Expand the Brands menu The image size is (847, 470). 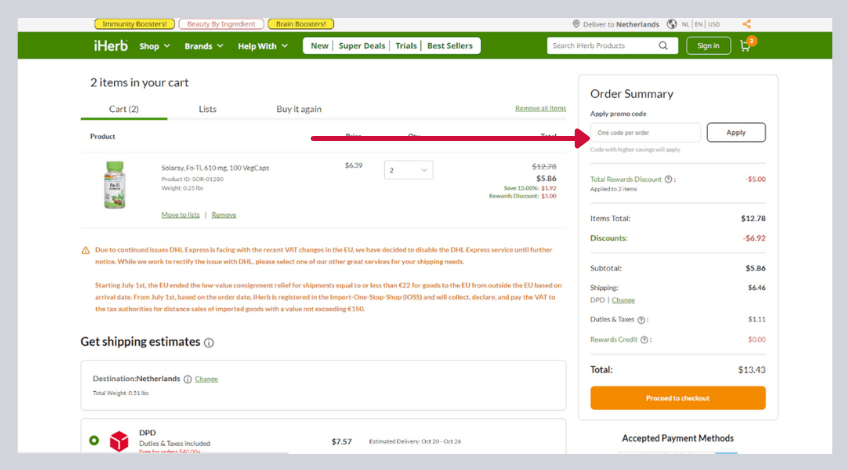204,46
